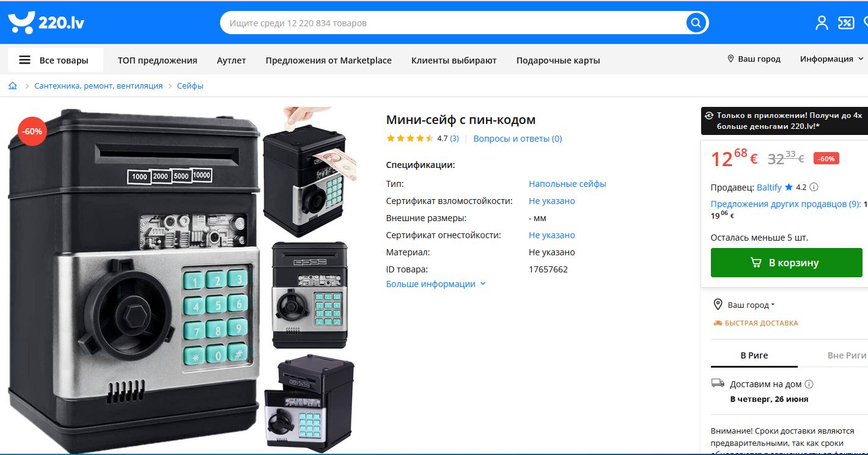Go to the home breadcrumb icon
Viewport: 868px width, 455px height.
[x=13, y=86]
